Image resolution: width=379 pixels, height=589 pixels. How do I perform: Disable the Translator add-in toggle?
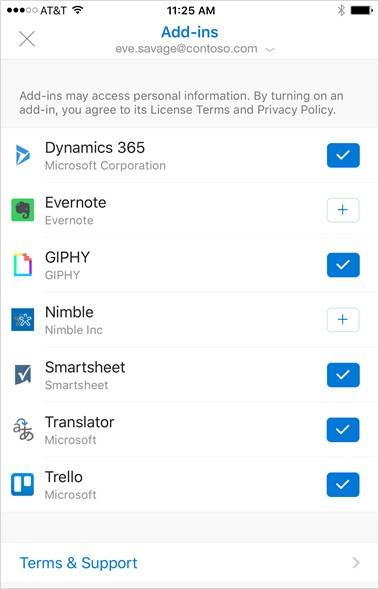click(343, 430)
